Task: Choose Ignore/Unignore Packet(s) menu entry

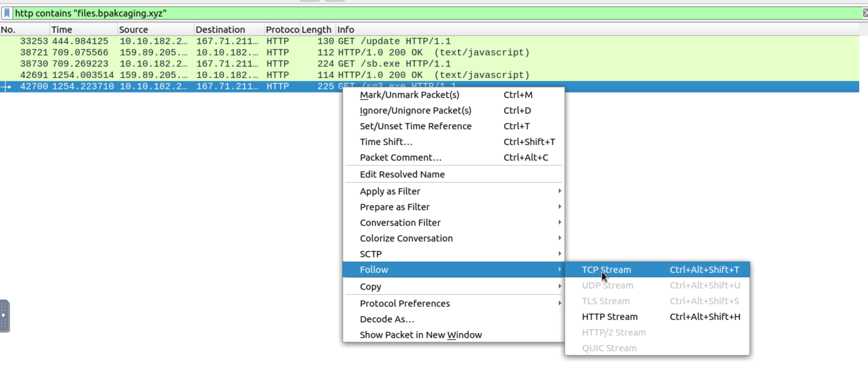Action: point(454,110)
